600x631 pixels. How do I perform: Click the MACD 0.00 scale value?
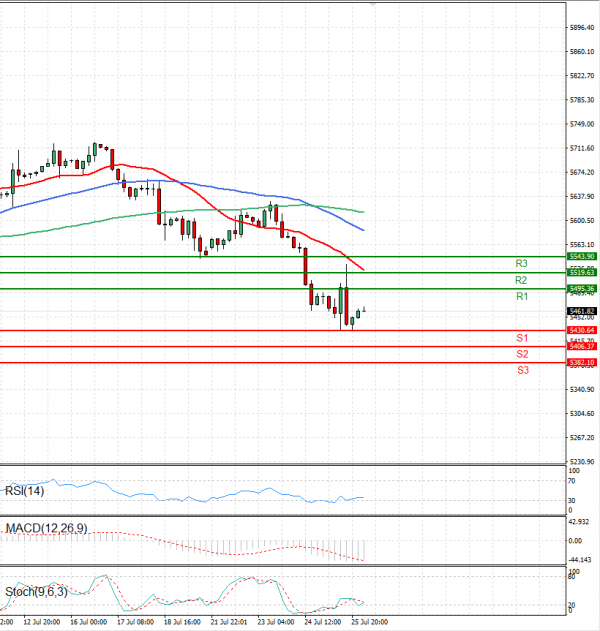point(575,541)
